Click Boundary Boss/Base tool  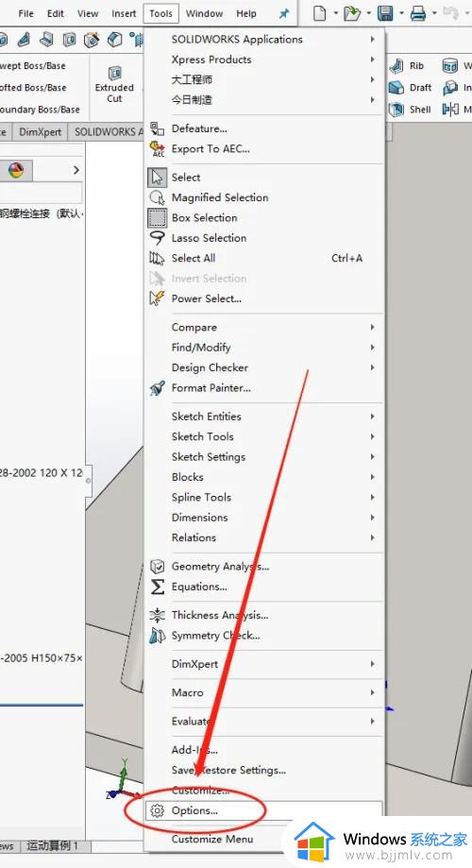(40, 109)
